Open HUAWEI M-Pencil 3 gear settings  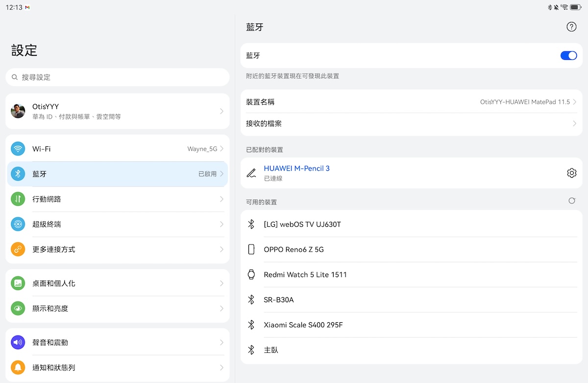tap(571, 173)
